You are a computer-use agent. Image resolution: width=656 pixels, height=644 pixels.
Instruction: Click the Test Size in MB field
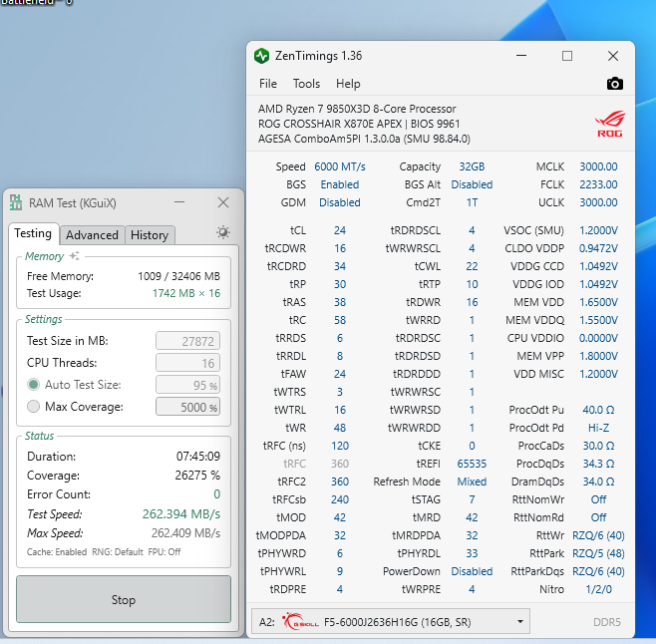[x=187, y=341]
